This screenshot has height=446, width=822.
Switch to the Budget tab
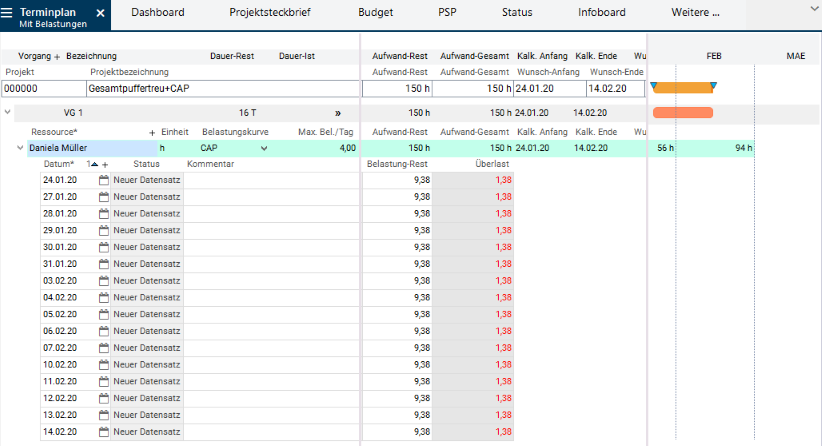tap(376, 12)
